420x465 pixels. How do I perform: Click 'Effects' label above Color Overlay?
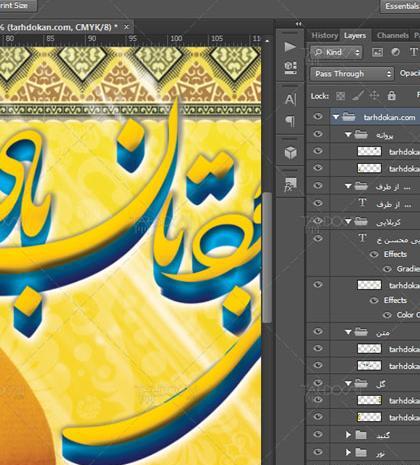(x=395, y=300)
